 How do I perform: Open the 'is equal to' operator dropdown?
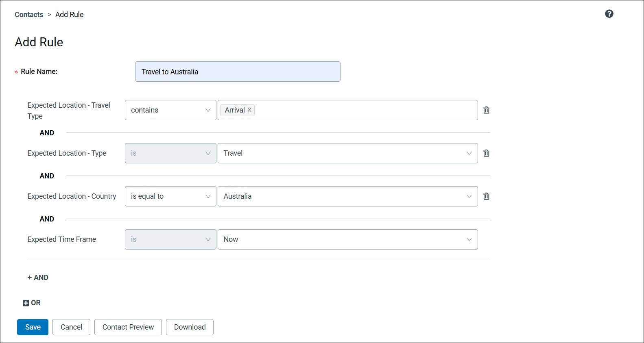[170, 196]
